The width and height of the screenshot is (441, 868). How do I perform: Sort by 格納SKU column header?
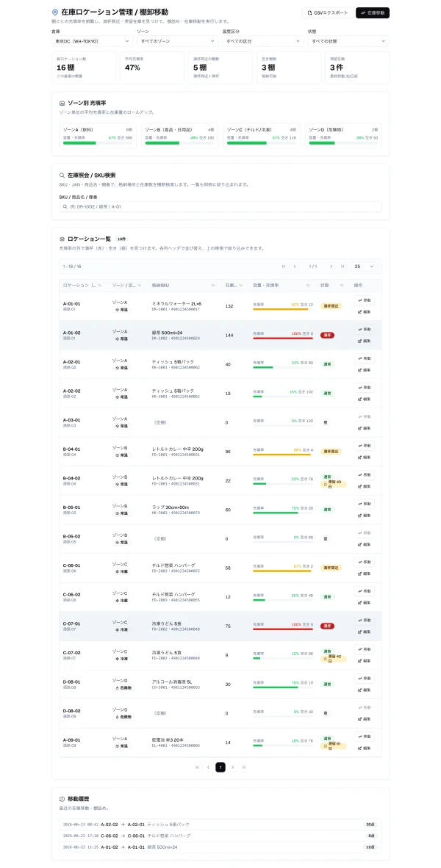(184, 285)
